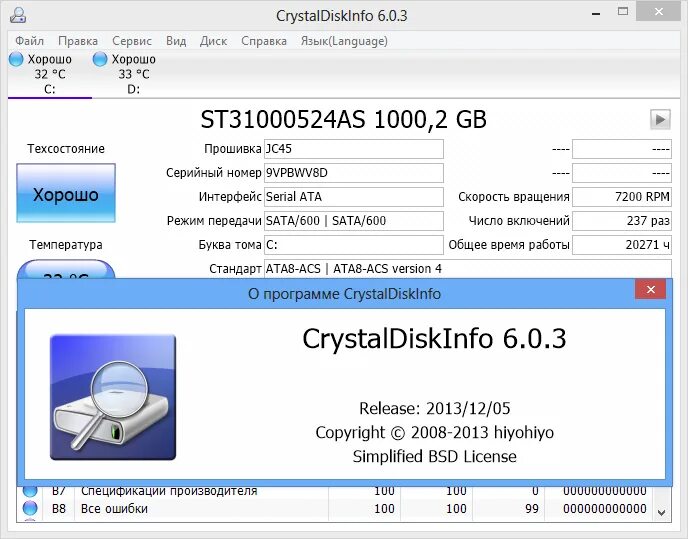The height and width of the screenshot is (539, 688).
Task: Minimize the CrystalDiskInfo window
Action: [596, 14]
